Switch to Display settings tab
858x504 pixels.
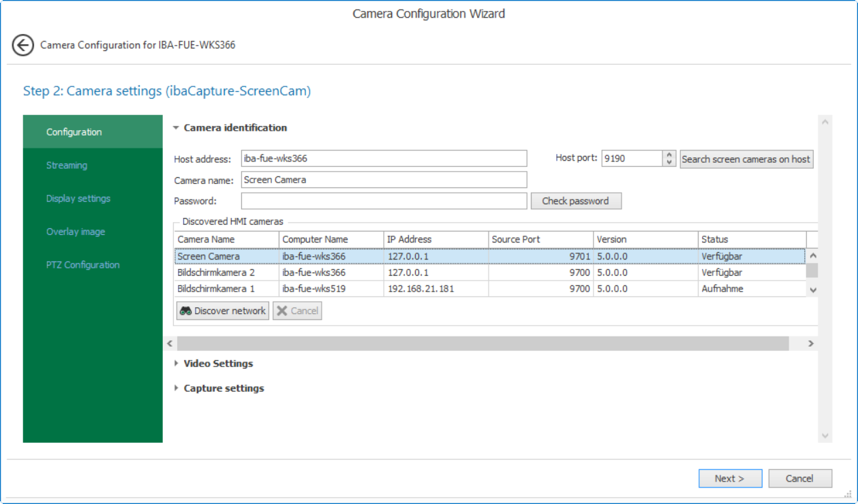pos(78,199)
